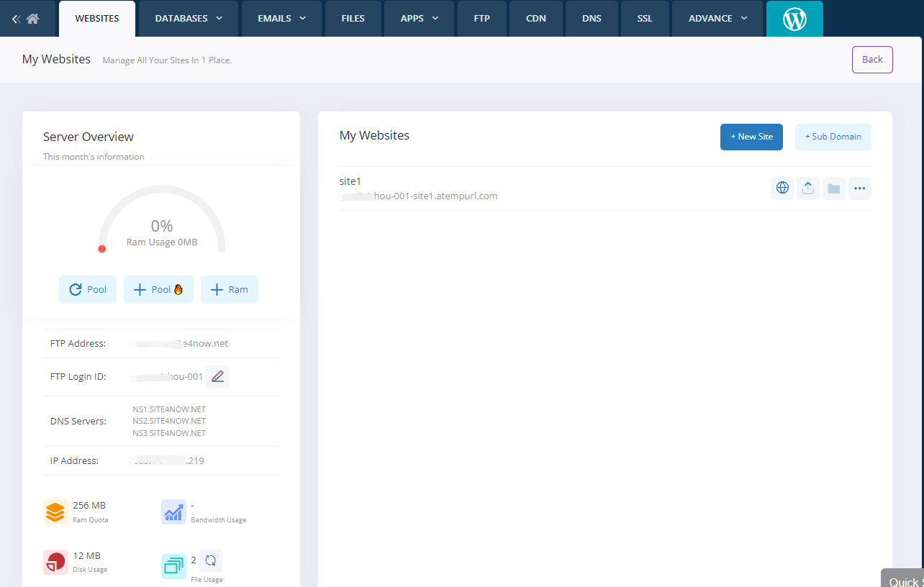Edit FTP Login ID with pencil icon
The width and height of the screenshot is (924, 587).
[x=218, y=377]
